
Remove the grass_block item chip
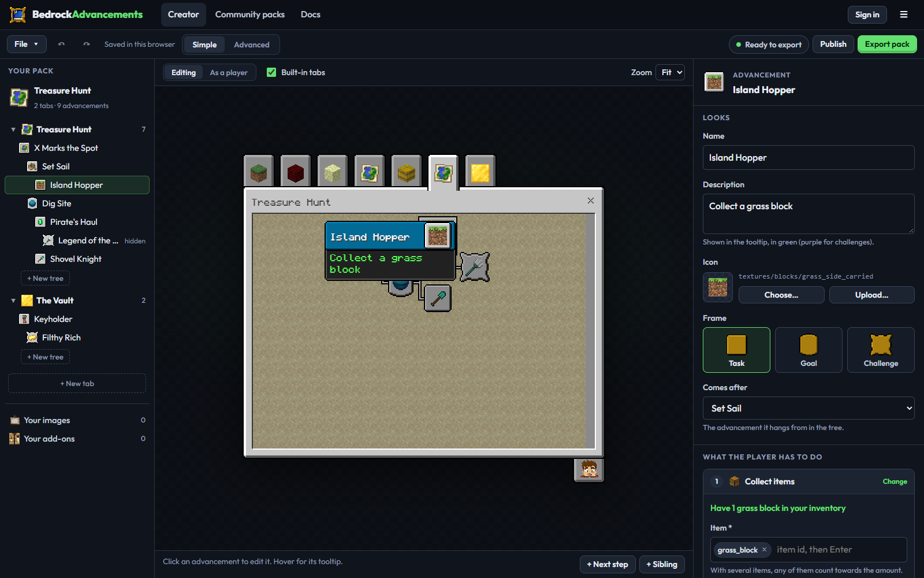click(x=764, y=550)
